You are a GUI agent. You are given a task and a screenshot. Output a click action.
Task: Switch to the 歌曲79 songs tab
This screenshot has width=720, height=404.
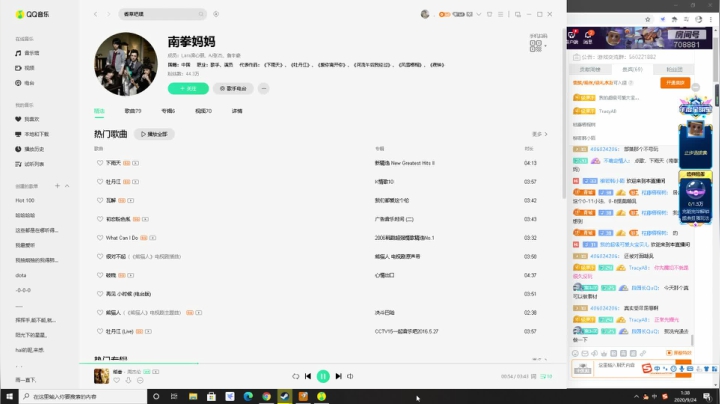[133, 111]
